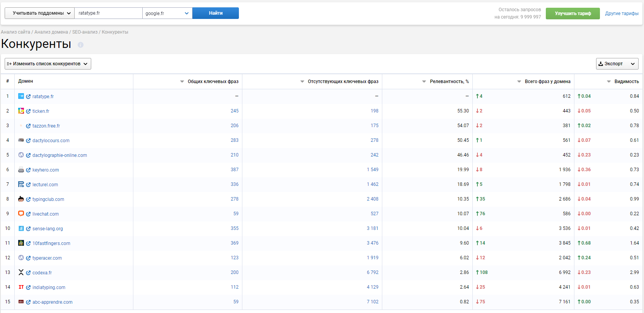
Task: Expand Изменить список конкурентов menu
Action: (48, 64)
